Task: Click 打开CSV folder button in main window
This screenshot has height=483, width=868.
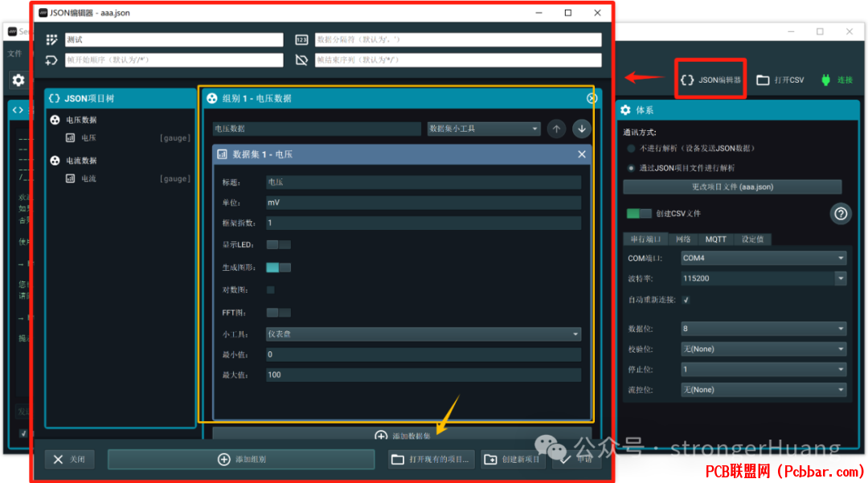Action: [780, 80]
